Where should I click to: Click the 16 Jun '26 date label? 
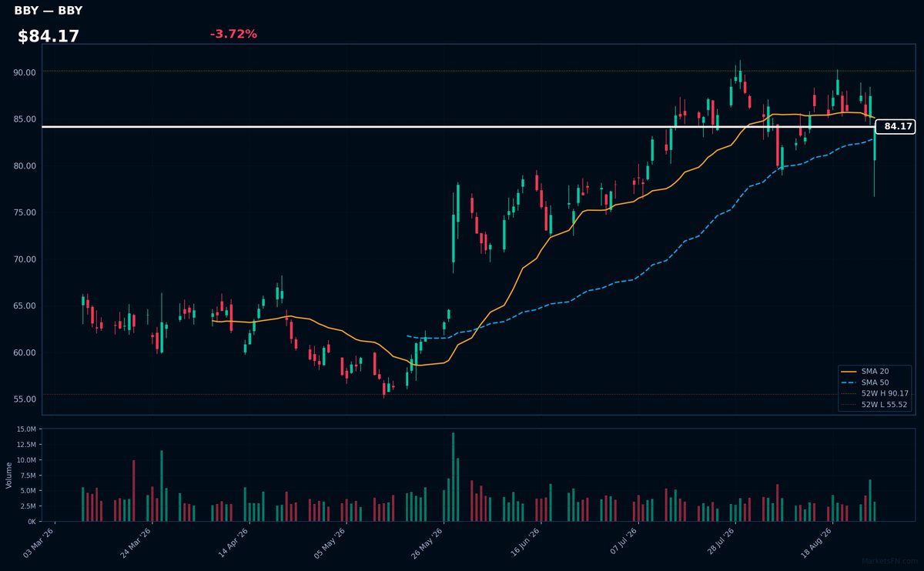pyautogui.click(x=527, y=542)
